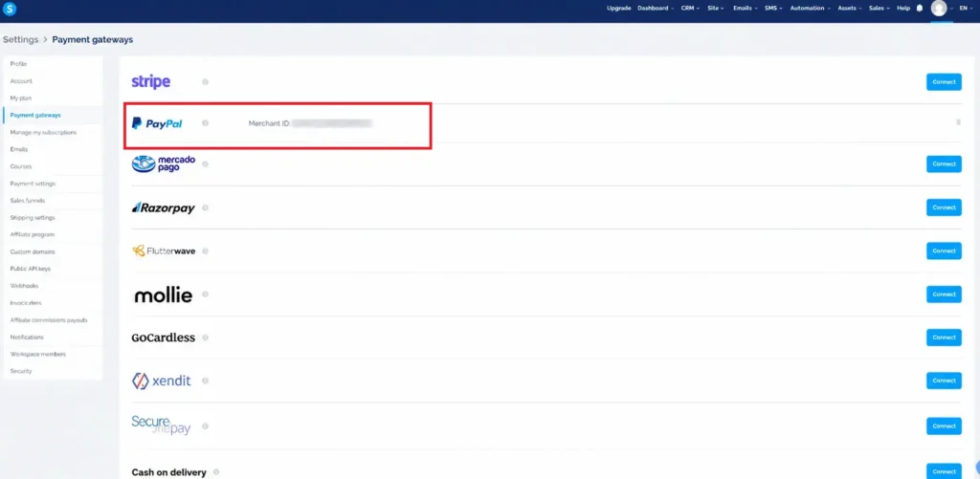Screen dimensions: 980x479
Task: Expand the Assets dropdown menu
Action: [850, 8]
